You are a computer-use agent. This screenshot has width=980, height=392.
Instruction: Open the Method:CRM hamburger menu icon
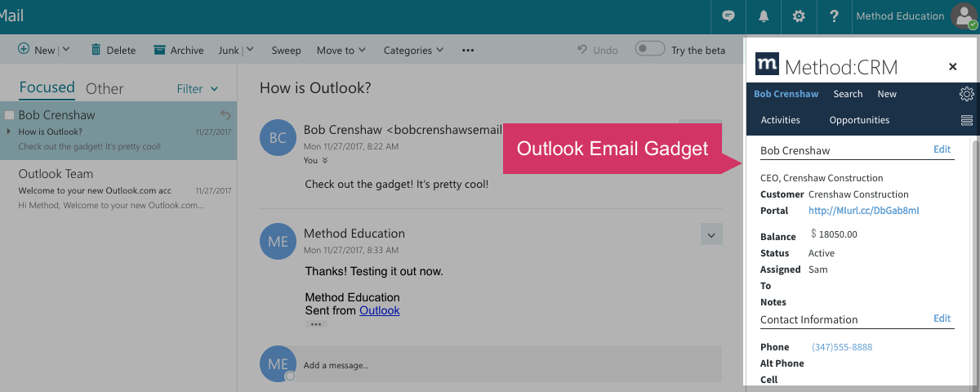967,120
